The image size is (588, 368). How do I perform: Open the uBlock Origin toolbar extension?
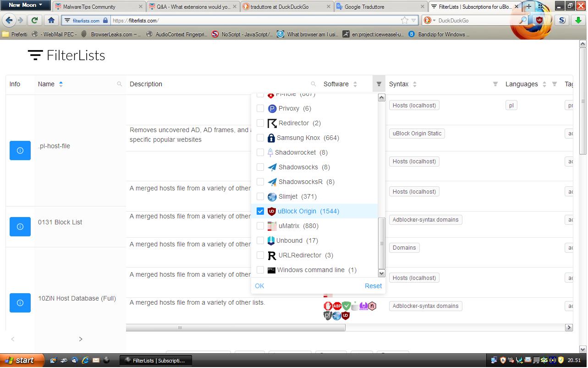point(540,20)
